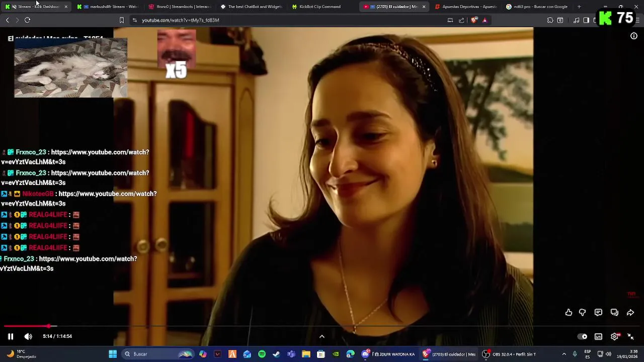This screenshot has height=362, width=644.
Task: Dislike the video with thumbs down
Action: point(582,312)
